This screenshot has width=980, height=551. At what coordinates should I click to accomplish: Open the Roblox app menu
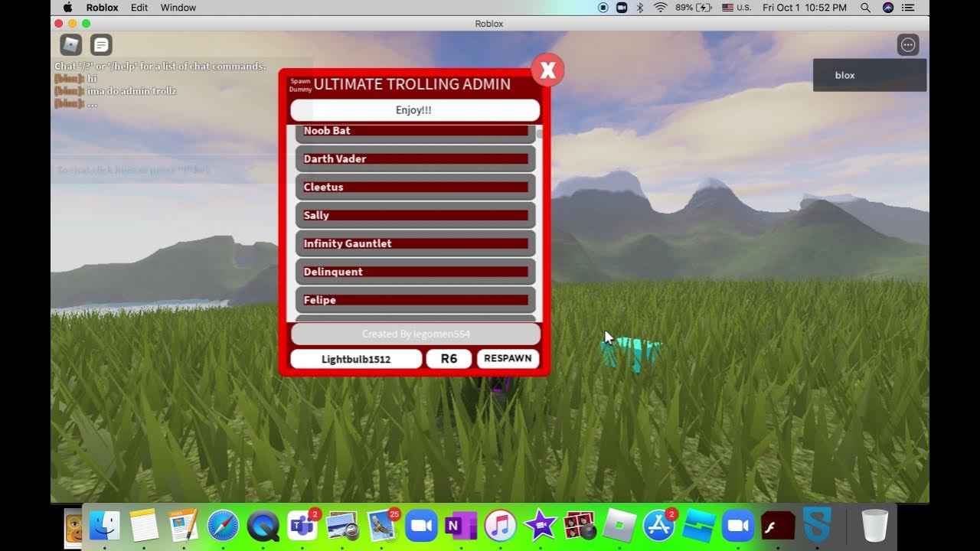click(103, 8)
